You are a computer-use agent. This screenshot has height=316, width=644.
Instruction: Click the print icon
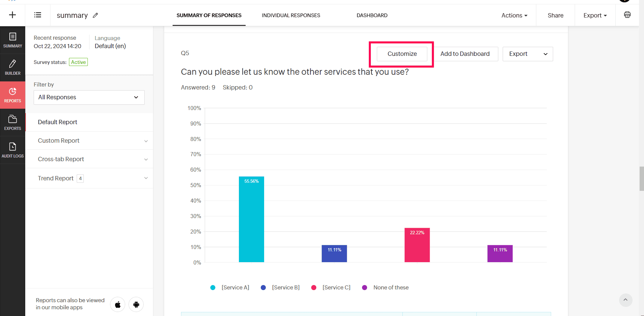point(627,15)
